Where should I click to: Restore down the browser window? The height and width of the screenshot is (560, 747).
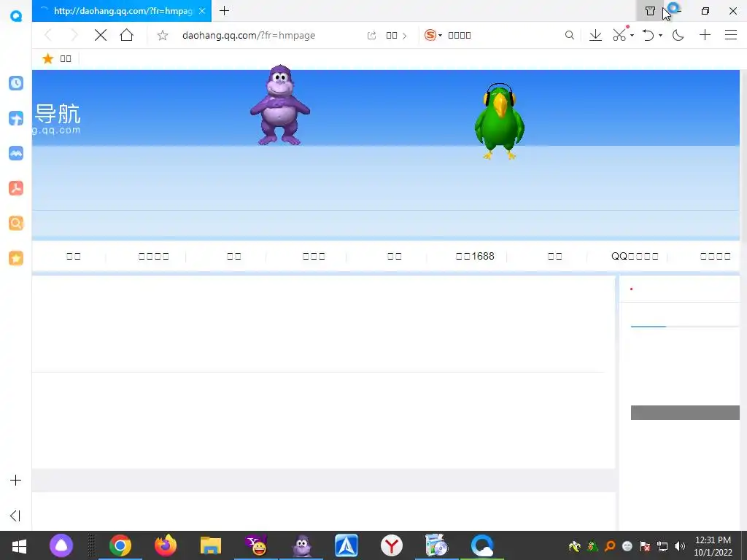tap(705, 11)
